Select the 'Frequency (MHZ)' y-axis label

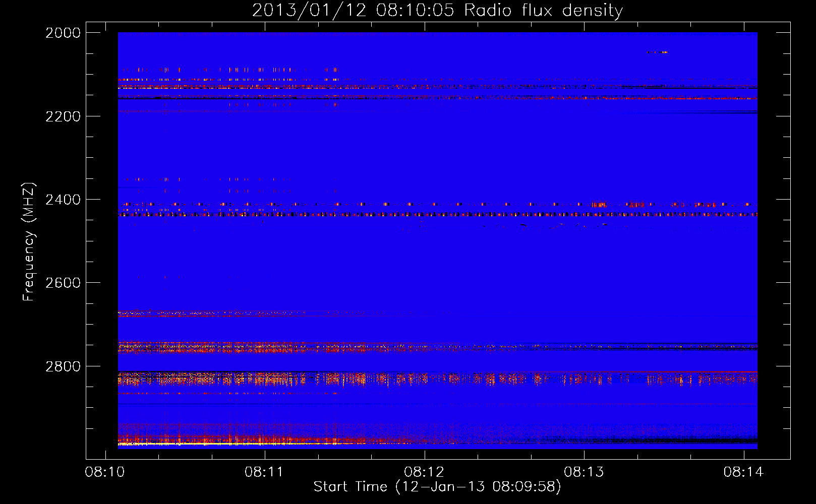coord(29,242)
